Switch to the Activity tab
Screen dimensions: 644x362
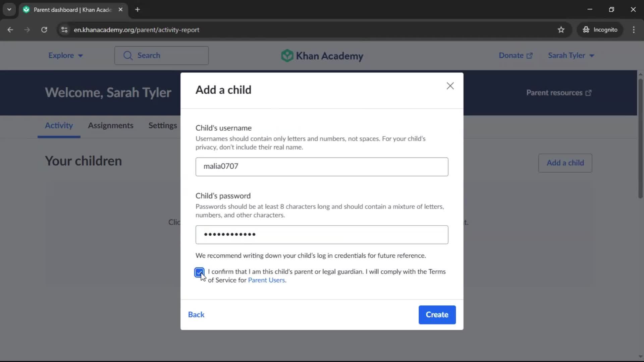[x=59, y=125]
